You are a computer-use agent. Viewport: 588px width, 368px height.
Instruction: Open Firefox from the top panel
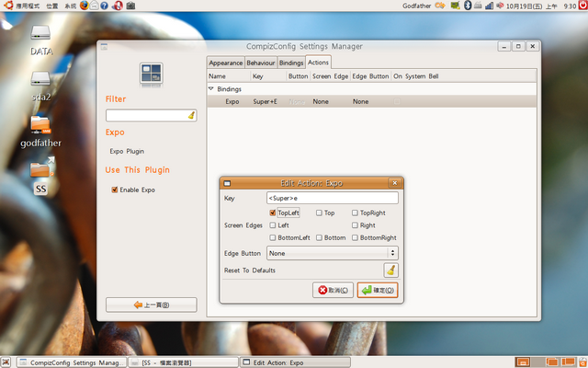point(84,6)
